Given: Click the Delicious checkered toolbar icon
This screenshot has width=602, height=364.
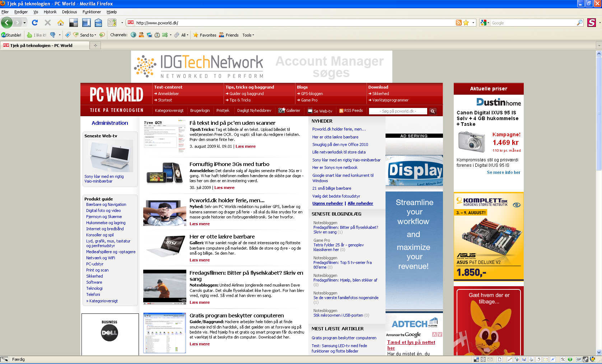Looking at the screenshot, I should click(x=73, y=23).
